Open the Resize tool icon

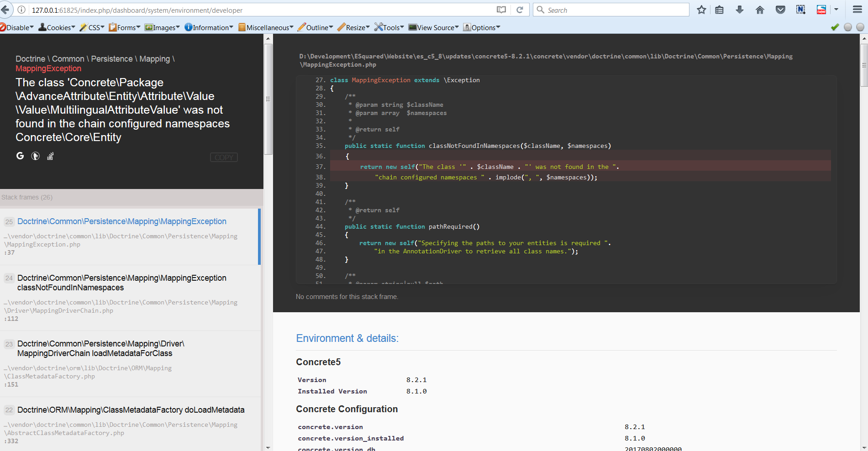click(x=340, y=27)
